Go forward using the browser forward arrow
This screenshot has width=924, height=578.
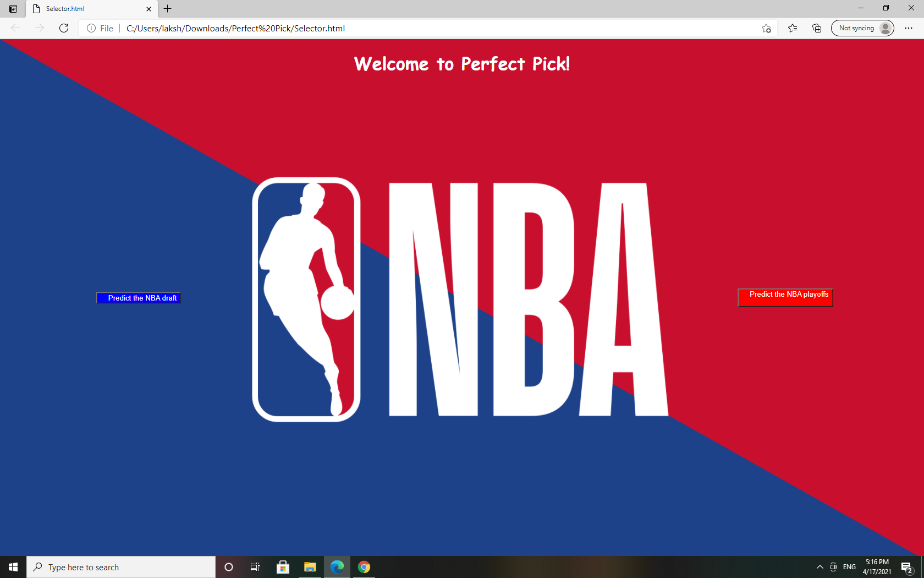tap(40, 28)
